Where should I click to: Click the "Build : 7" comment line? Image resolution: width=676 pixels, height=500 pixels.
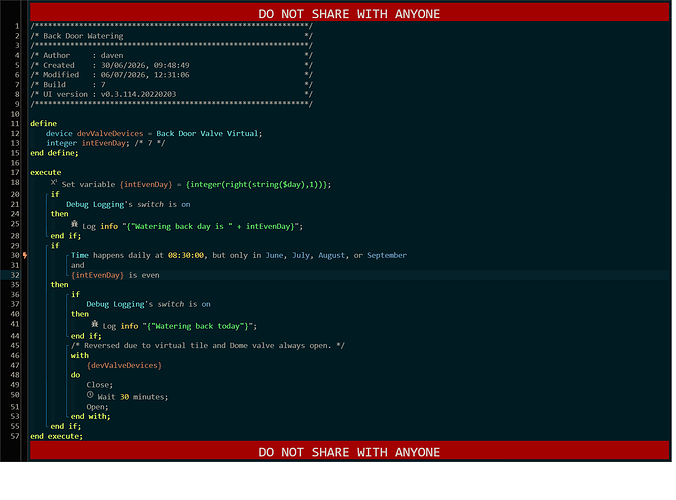pos(68,84)
